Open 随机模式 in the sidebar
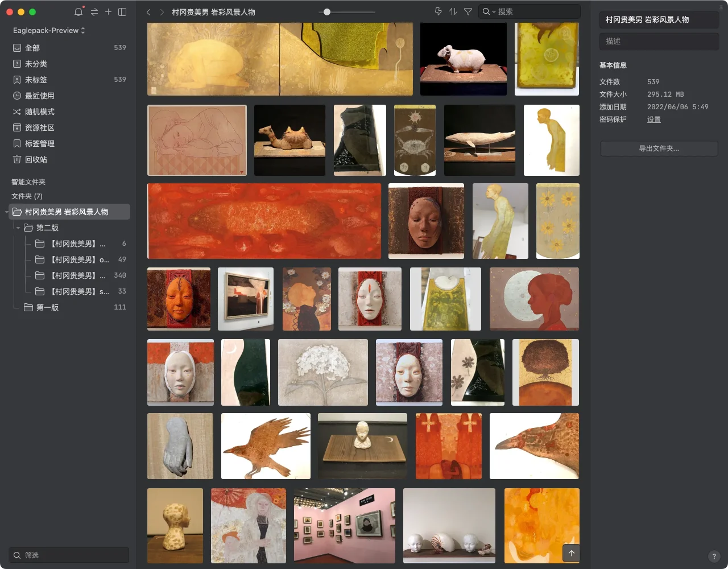728x569 pixels. click(x=69, y=112)
